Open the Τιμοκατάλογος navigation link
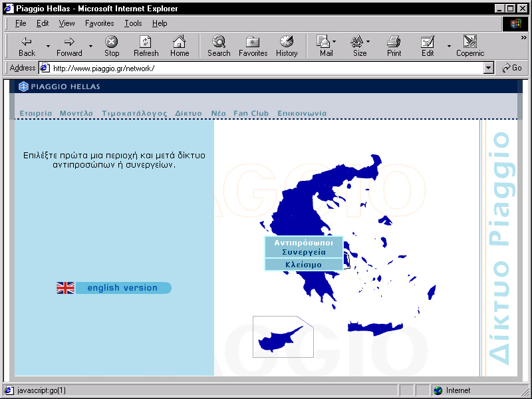532x399 pixels. point(134,113)
